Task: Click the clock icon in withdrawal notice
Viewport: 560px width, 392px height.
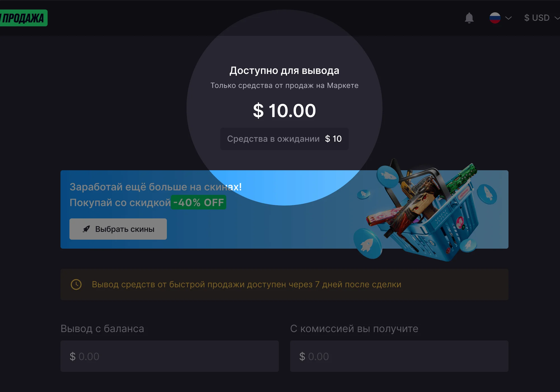Action: coord(76,284)
